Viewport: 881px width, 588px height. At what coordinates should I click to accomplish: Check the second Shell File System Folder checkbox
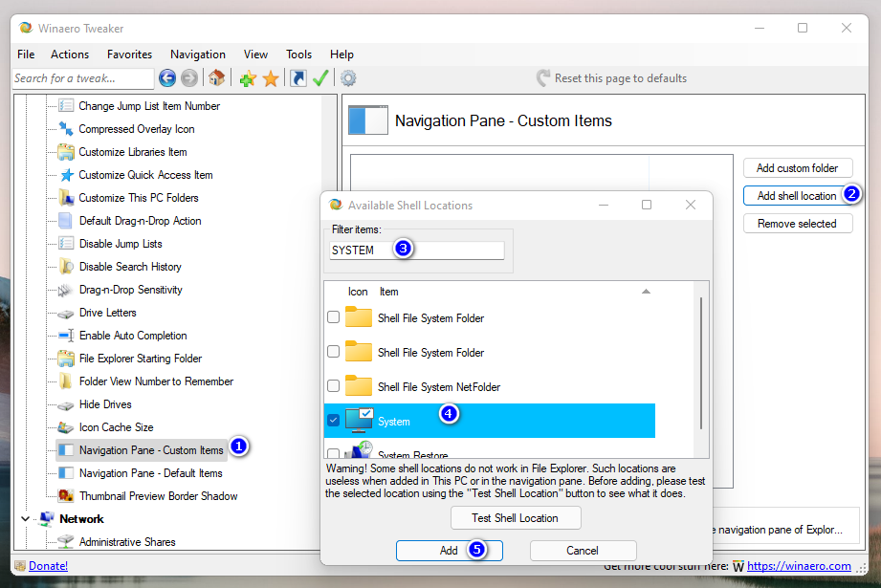tap(333, 352)
